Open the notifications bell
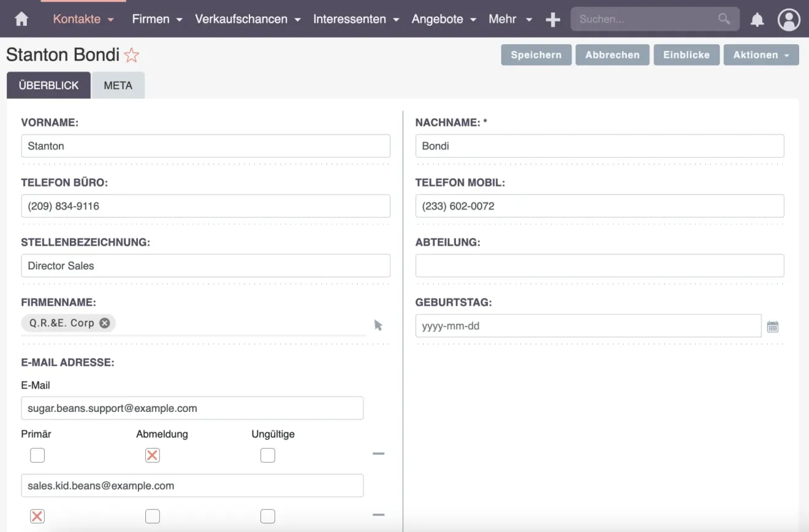The height and width of the screenshot is (532, 809). pyautogui.click(x=758, y=19)
